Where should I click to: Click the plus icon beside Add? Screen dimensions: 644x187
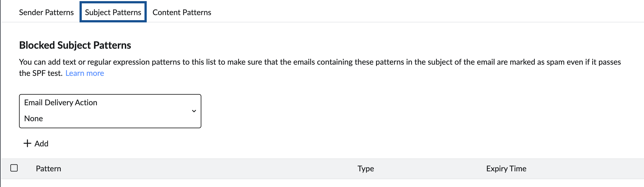[x=27, y=143]
